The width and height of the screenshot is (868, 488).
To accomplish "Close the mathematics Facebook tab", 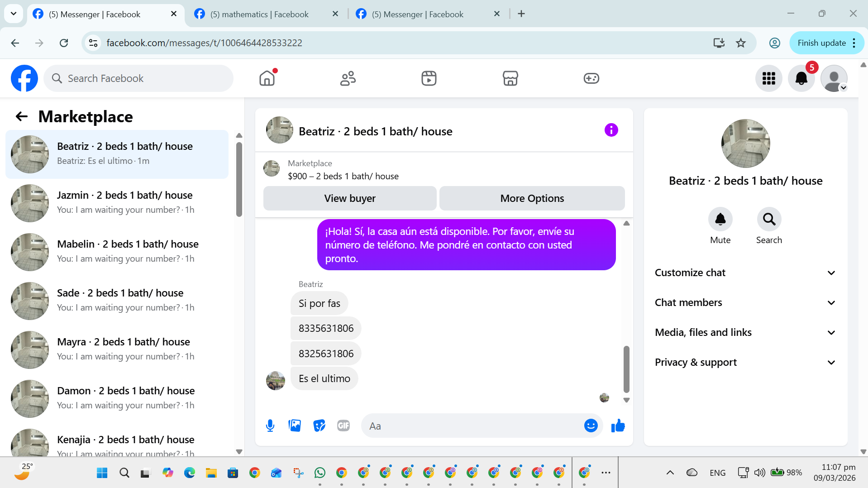I will 335,14.
